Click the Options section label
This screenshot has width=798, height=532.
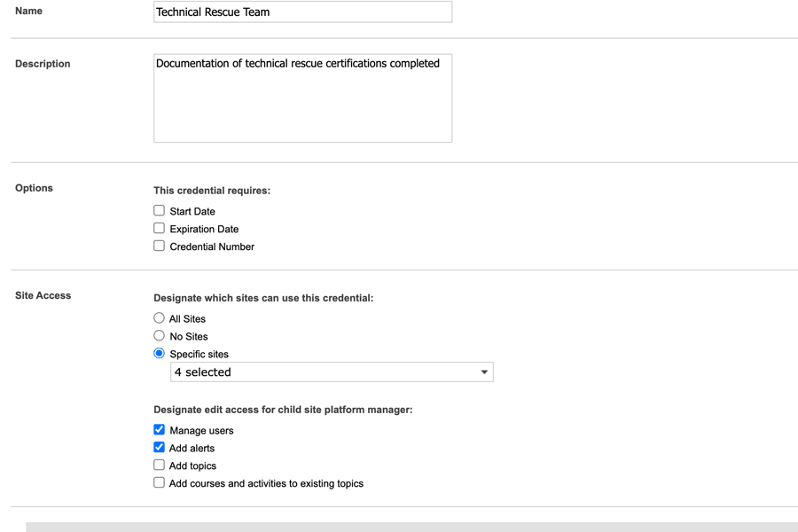[x=34, y=188]
